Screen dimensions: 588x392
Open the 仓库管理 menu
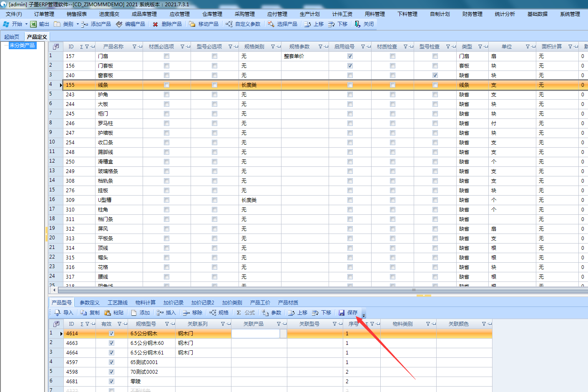click(x=212, y=14)
